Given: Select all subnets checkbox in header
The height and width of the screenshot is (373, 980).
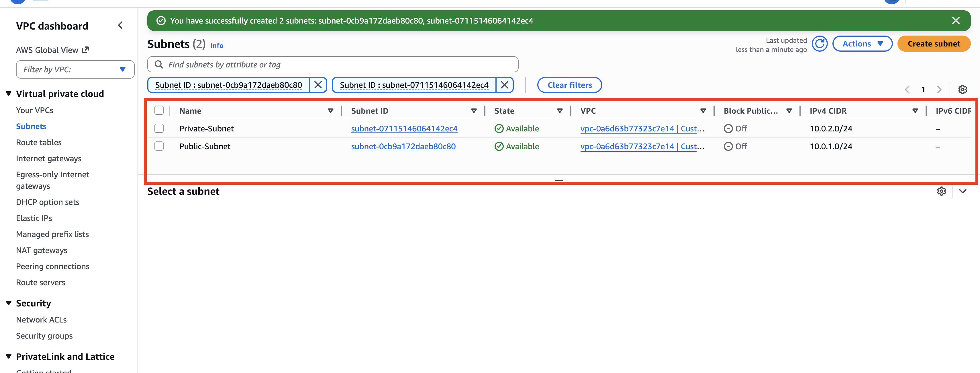Looking at the screenshot, I should click(159, 110).
